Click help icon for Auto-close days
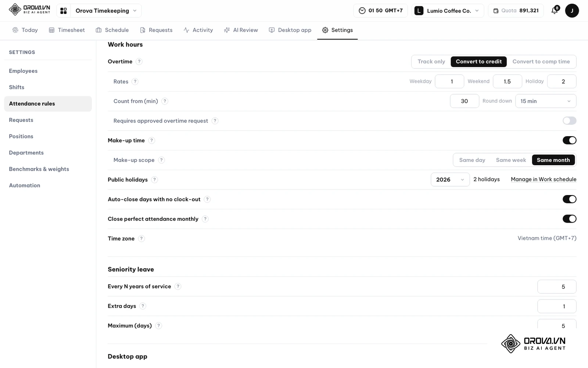Image resolution: width=588 pixels, height=368 pixels. tap(207, 199)
